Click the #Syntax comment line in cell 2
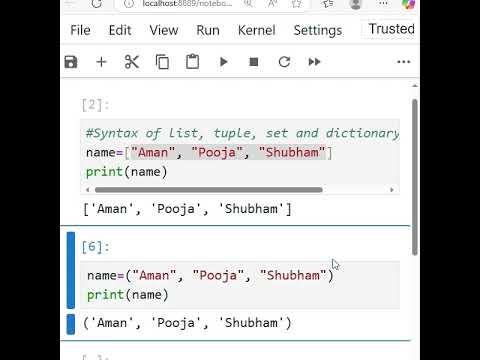Screen dimensions: 480x360 tap(243, 133)
